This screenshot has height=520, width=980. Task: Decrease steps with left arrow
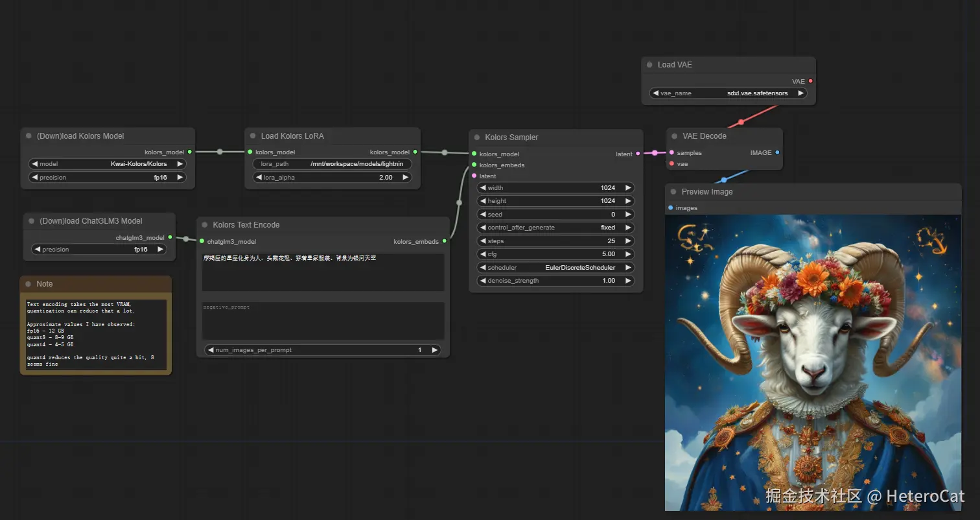(x=483, y=241)
